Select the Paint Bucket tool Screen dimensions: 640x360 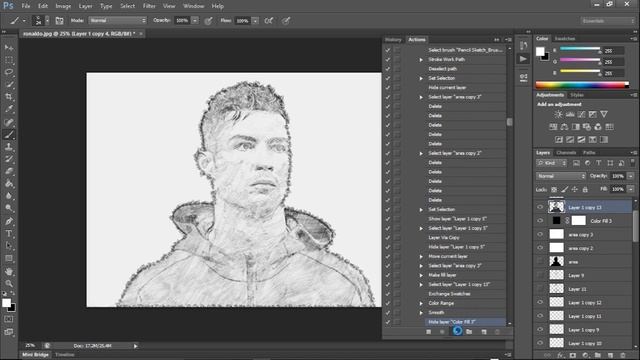[x=9, y=184]
